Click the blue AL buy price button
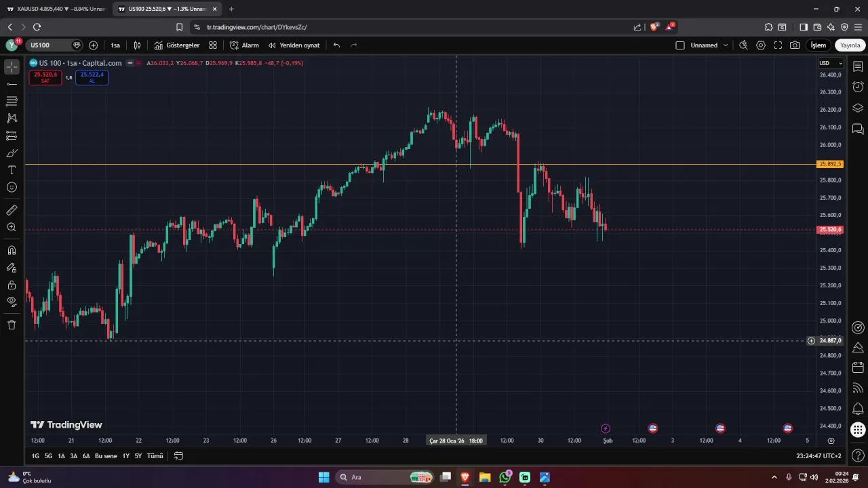The image size is (868, 488). point(92,77)
